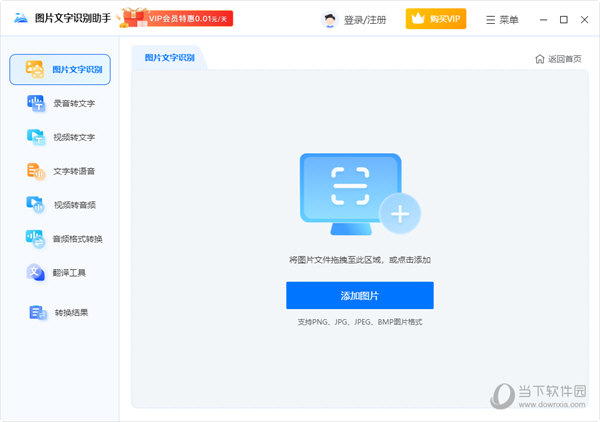
Task: Open the 录音转文字 sidebar icon
Action: [x=36, y=103]
